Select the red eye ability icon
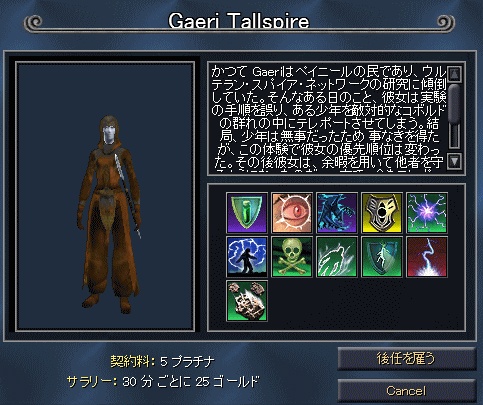Screen dimensions: 483x405 pos(292,213)
